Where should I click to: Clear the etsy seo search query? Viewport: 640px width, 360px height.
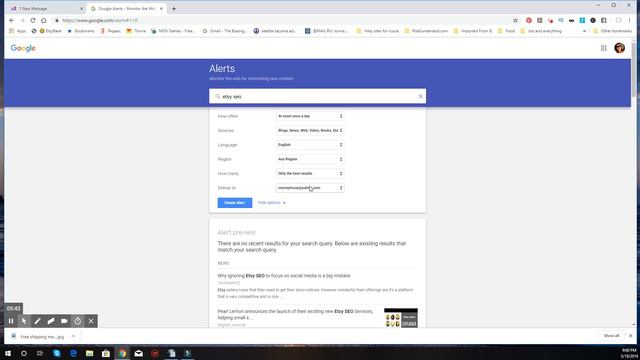coord(420,96)
